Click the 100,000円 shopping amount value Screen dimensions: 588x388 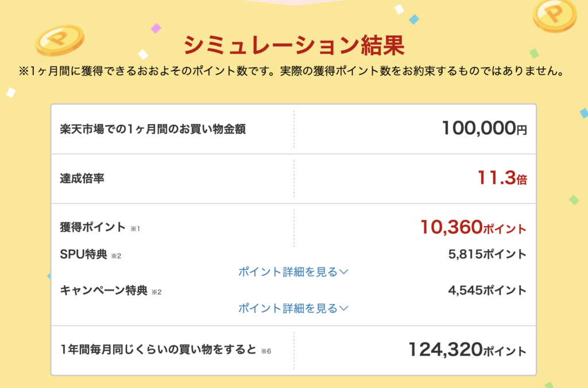pos(485,129)
